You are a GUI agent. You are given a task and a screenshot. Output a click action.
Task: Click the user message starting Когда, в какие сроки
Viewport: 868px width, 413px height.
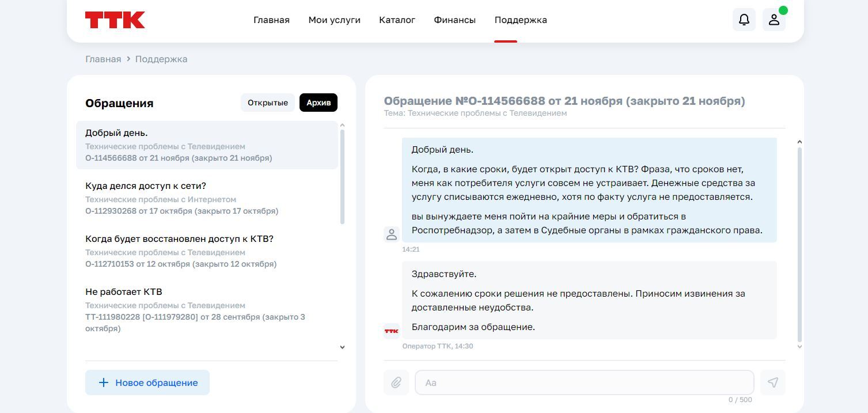(583, 183)
